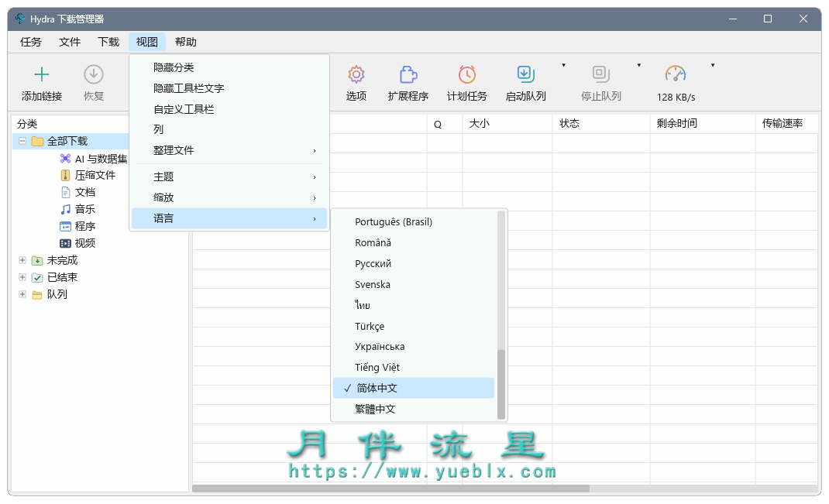The height and width of the screenshot is (504, 829).
Task: Select the 压缩文件 archive category icon
Action: (65, 176)
